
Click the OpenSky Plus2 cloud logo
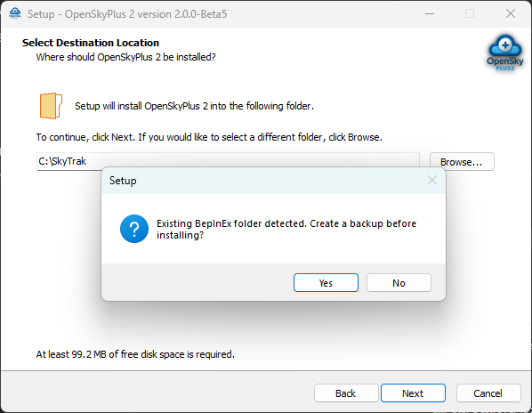pos(504,53)
